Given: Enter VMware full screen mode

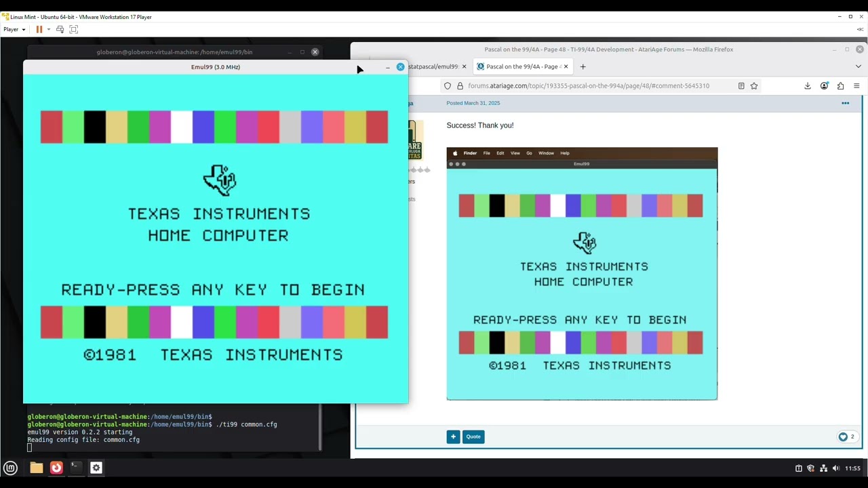Looking at the screenshot, I should tap(74, 29).
